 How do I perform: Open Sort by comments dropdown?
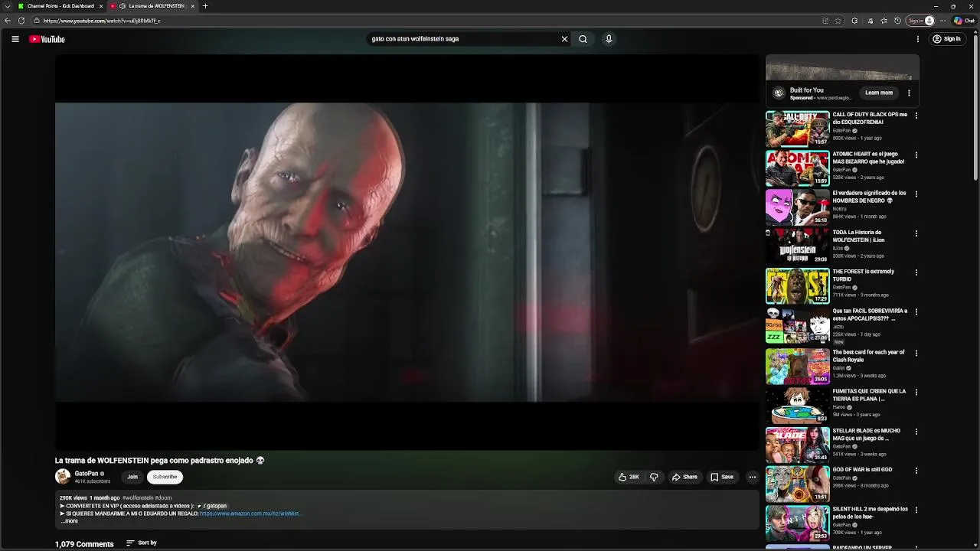pos(142,543)
